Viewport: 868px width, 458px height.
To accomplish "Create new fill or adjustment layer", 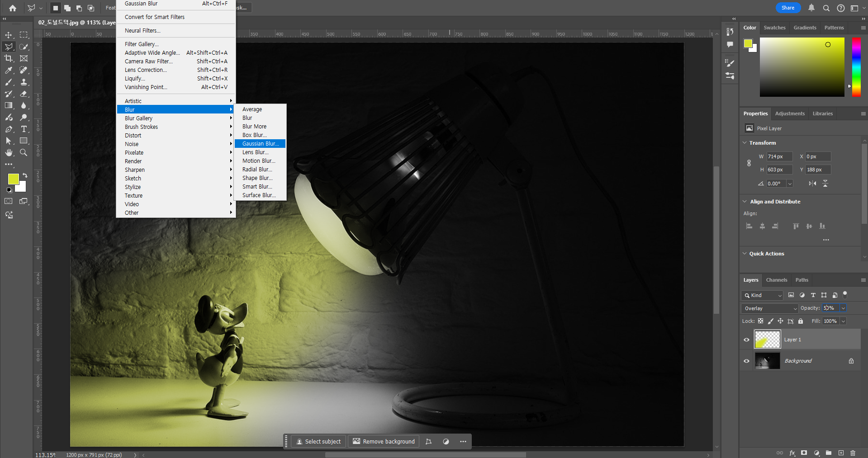I will point(816,453).
